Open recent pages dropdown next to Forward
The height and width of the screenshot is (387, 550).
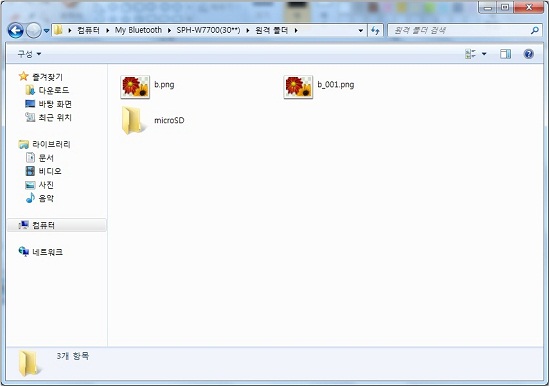click(46, 31)
